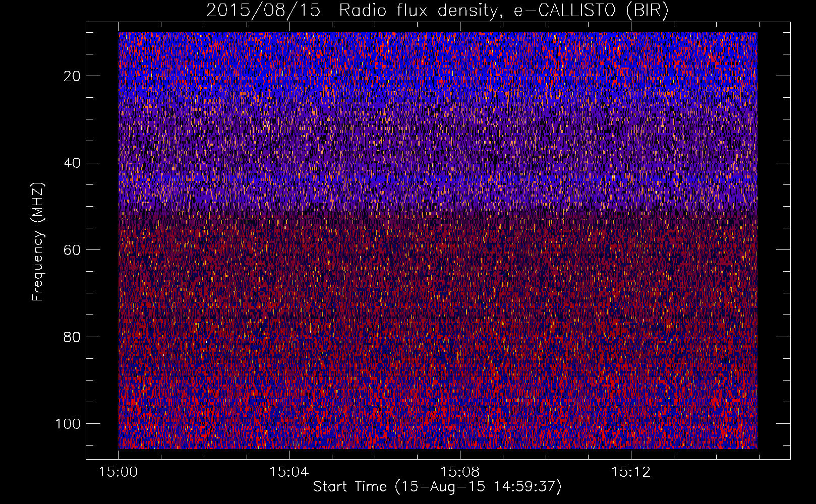816x504 pixels.
Task: Click the 'Frequency (MHZ)' axis label
Action: [38, 242]
